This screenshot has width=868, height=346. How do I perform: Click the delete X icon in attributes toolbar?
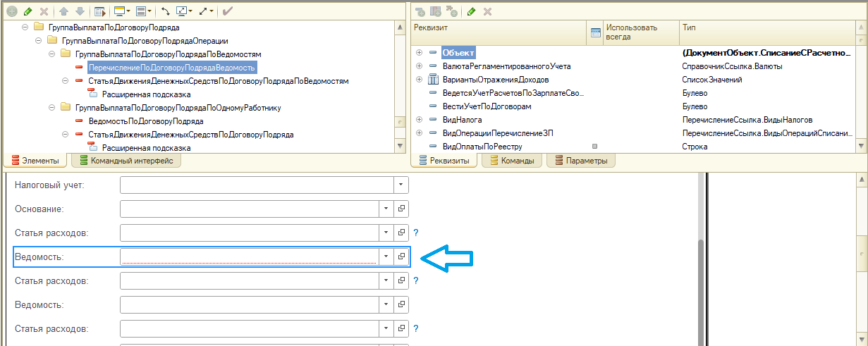[x=487, y=12]
